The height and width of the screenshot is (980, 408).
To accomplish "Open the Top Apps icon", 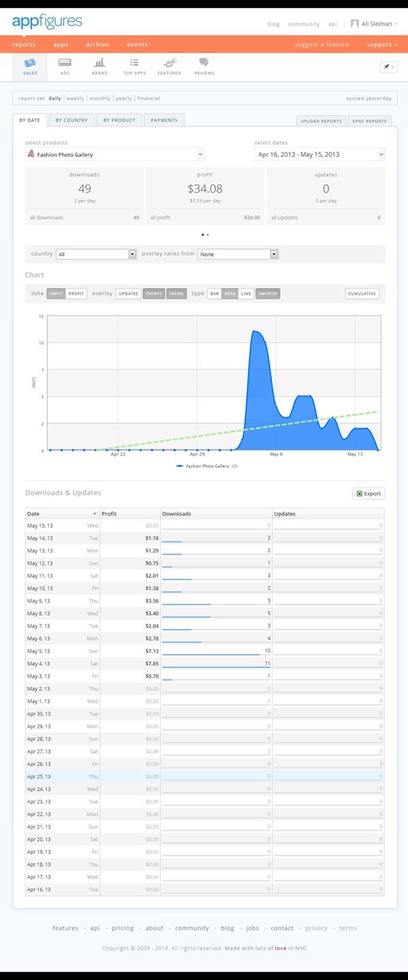I will pyautogui.click(x=134, y=66).
